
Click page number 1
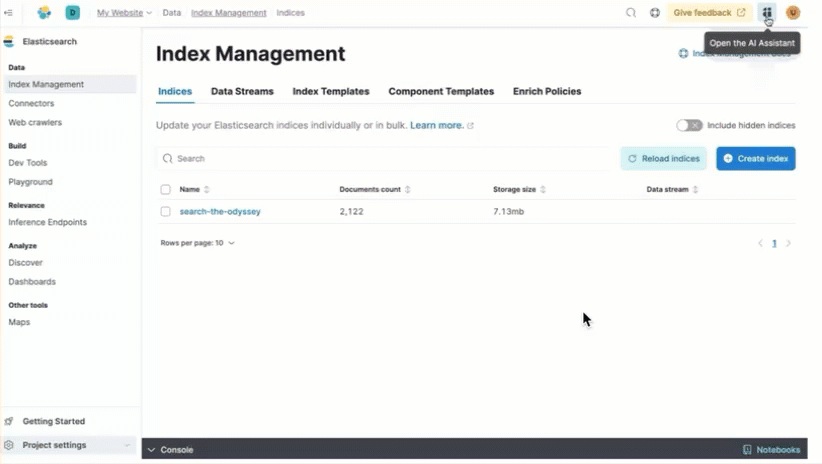tap(774, 243)
